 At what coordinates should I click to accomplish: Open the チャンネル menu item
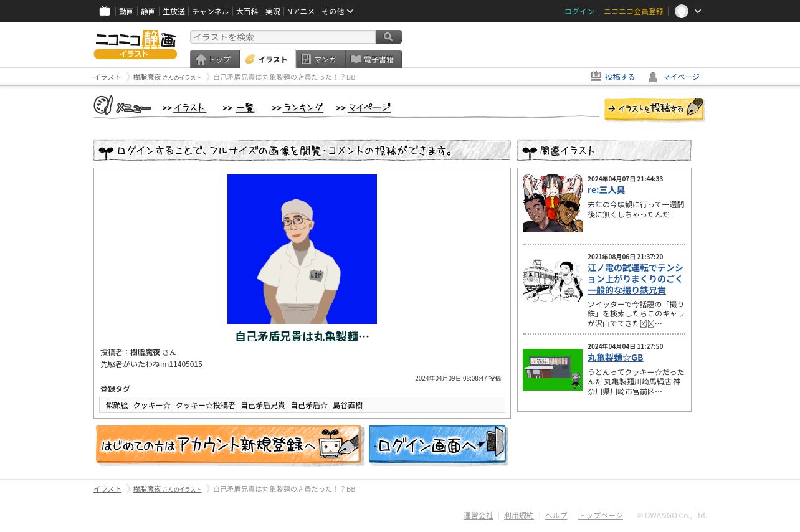210,11
